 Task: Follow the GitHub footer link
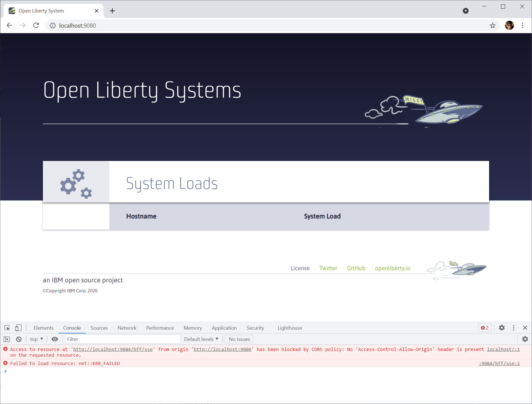point(356,268)
